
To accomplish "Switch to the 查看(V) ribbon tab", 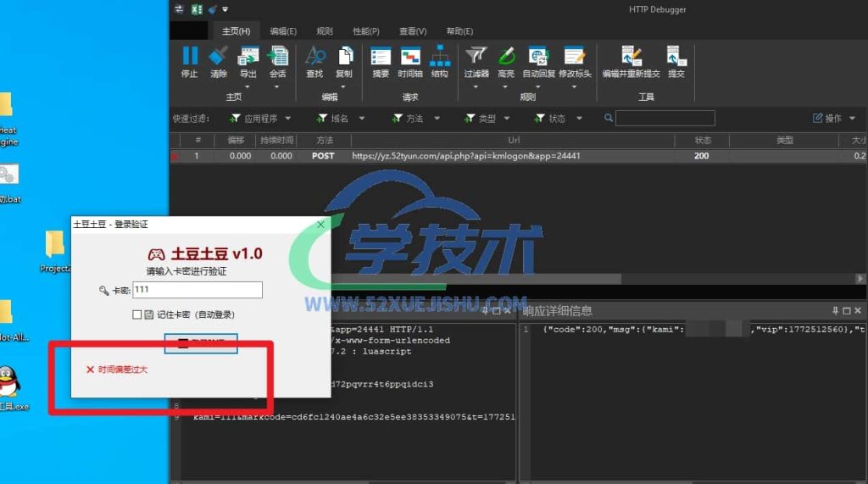I will [413, 31].
